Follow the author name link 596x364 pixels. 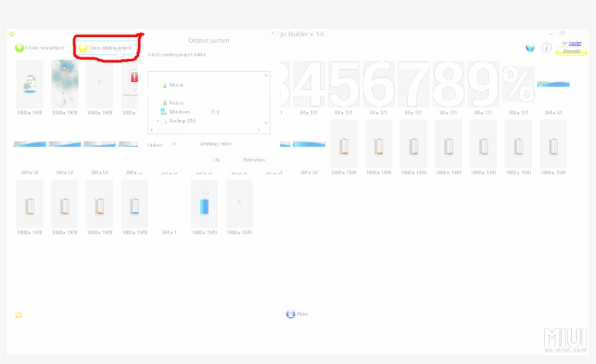(x=575, y=43)
